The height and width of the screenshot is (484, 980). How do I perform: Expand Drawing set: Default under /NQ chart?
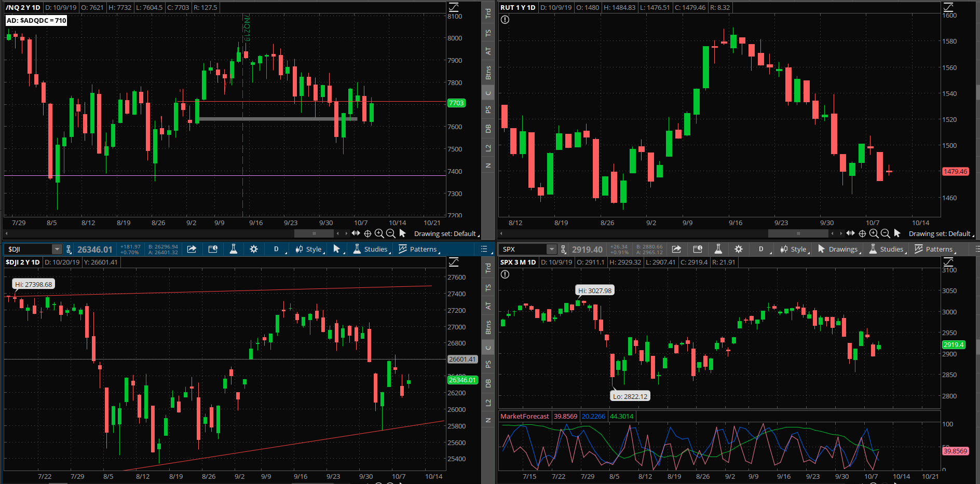[x=446, y=234]
